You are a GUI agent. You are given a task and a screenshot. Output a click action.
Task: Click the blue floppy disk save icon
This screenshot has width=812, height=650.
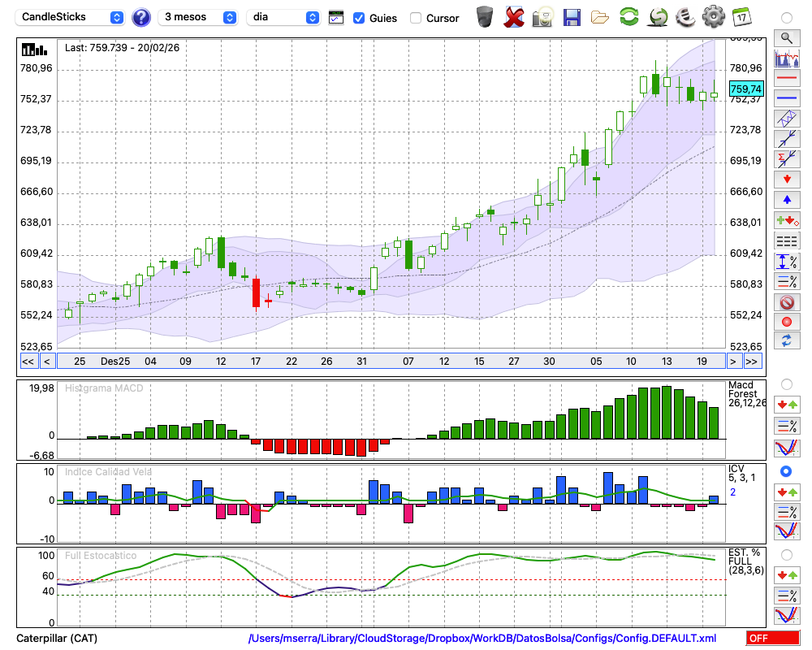572,16
